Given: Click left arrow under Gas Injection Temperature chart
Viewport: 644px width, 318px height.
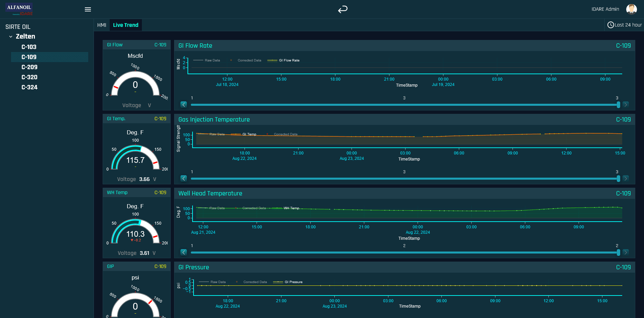Looking at the screenshot, I should point(183,178).
